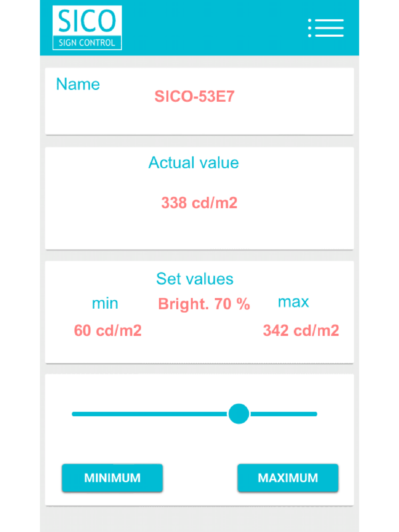Click the min label

tap(105, 303)
